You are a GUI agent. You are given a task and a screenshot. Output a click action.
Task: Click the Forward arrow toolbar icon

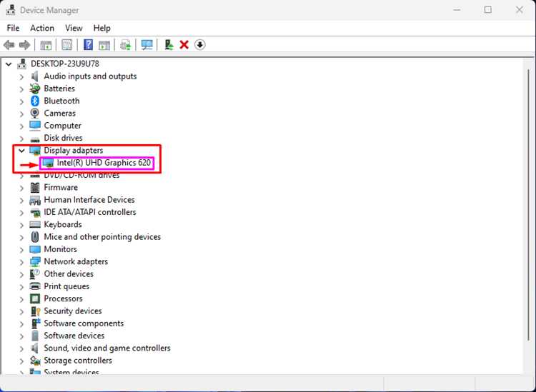click(24, 45)
